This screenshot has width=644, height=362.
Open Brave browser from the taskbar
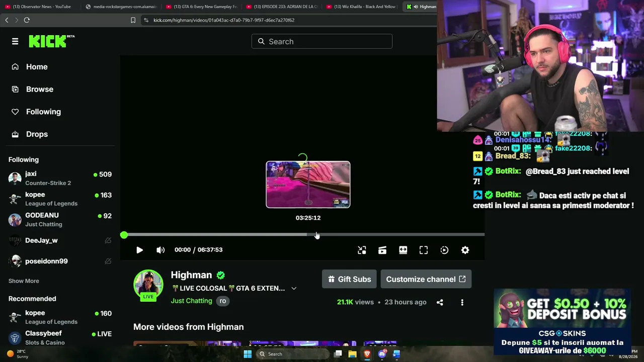(x=367, y=354)
